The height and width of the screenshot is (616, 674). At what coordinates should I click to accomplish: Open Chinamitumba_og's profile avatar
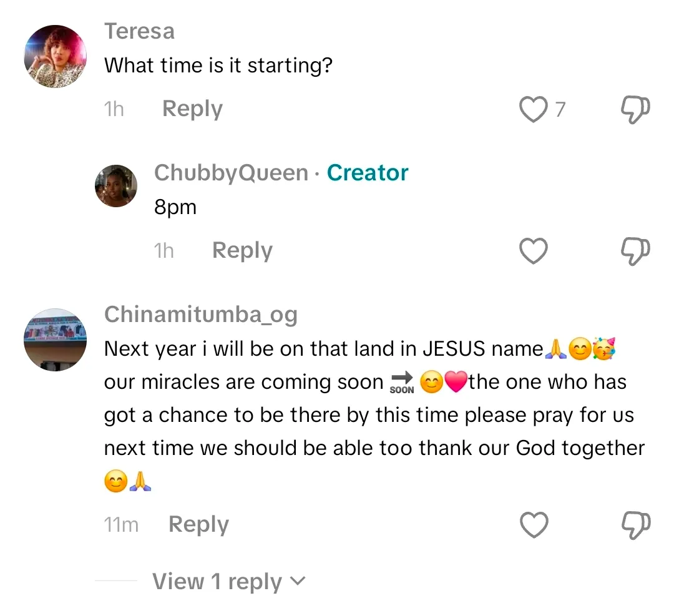pos(55,340)
